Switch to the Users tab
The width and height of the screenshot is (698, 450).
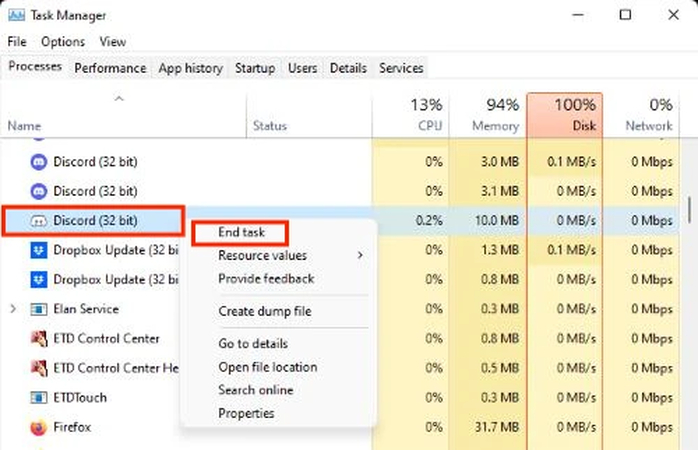(x=302, y=68)
